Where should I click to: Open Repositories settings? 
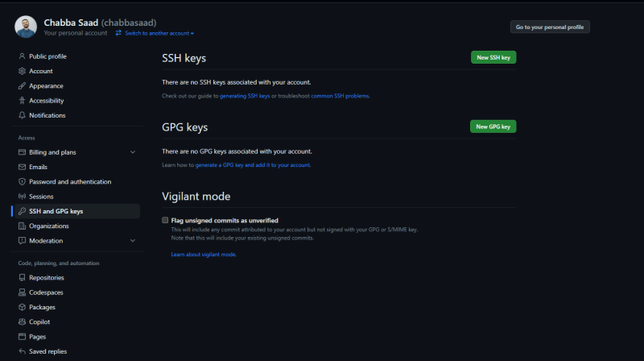pyautogui.click(x=47, y=277)
